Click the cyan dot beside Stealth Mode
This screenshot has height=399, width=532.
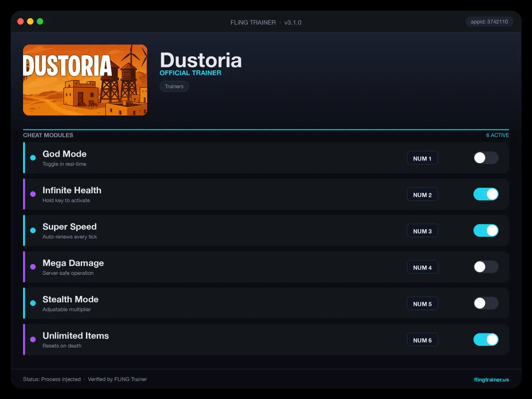33,303
